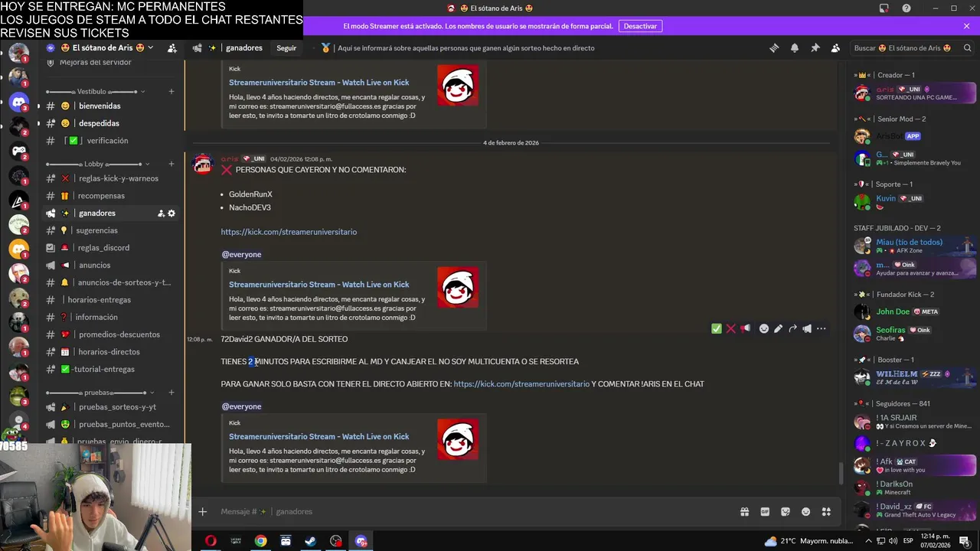980x551 pixels.
Task: Open Opera GX from taskbar
Action: (211, 541)
